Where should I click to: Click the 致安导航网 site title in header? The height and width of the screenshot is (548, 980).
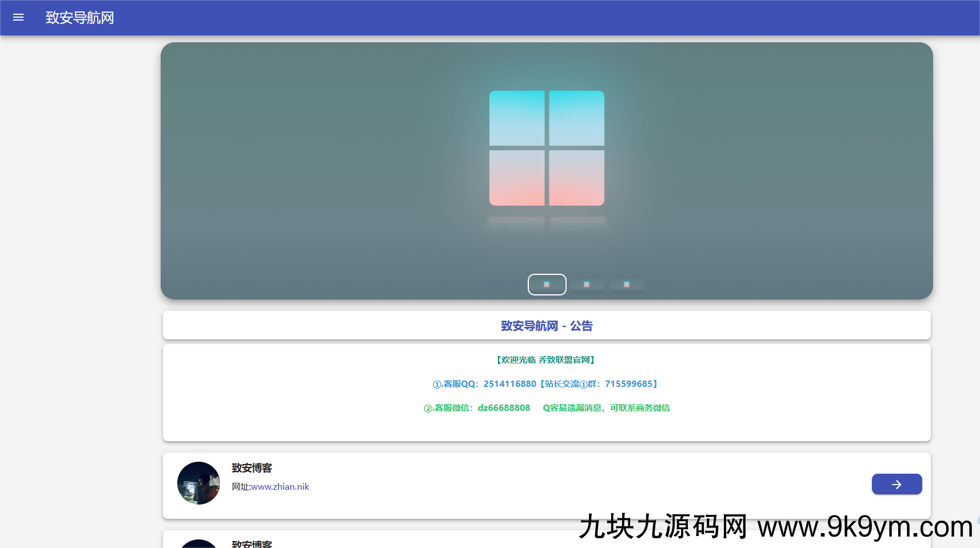click(79, 18)
